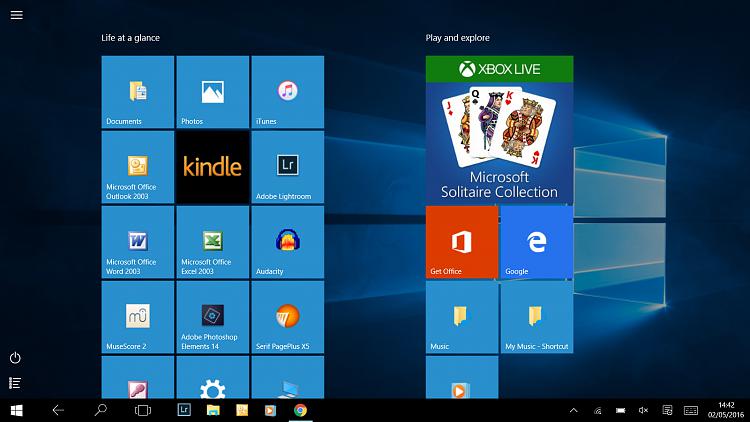Open the My Music - Shortcut tile

pyautogui.click(x=537, y=317)
